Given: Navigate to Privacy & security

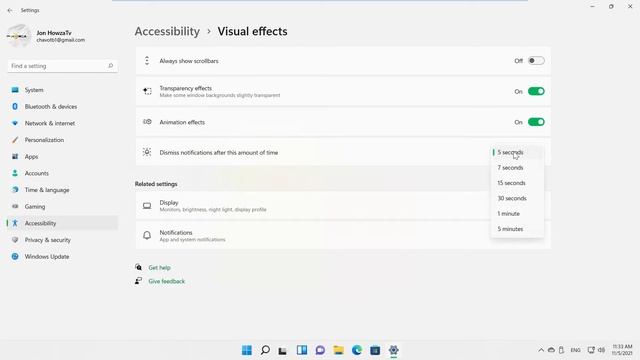Looking at the screenshot, I should 62,240.
